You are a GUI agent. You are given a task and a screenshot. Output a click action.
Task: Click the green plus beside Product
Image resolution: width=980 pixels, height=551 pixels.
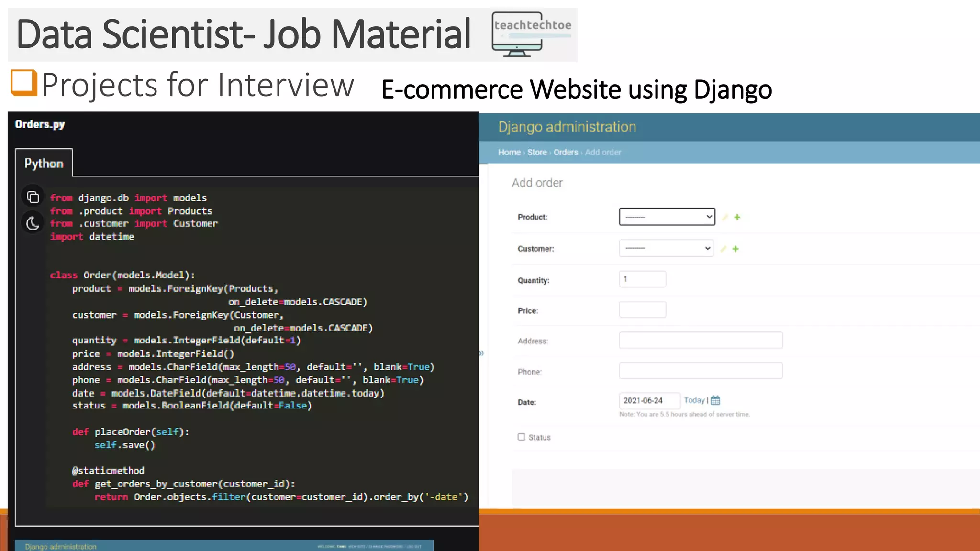[737, 217]
